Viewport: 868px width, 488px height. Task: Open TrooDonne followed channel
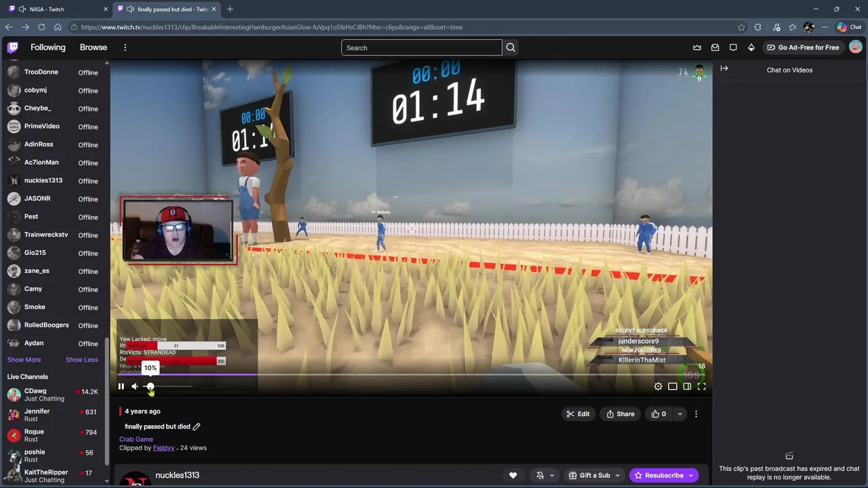pyautogui.click(x=53, y=72)
